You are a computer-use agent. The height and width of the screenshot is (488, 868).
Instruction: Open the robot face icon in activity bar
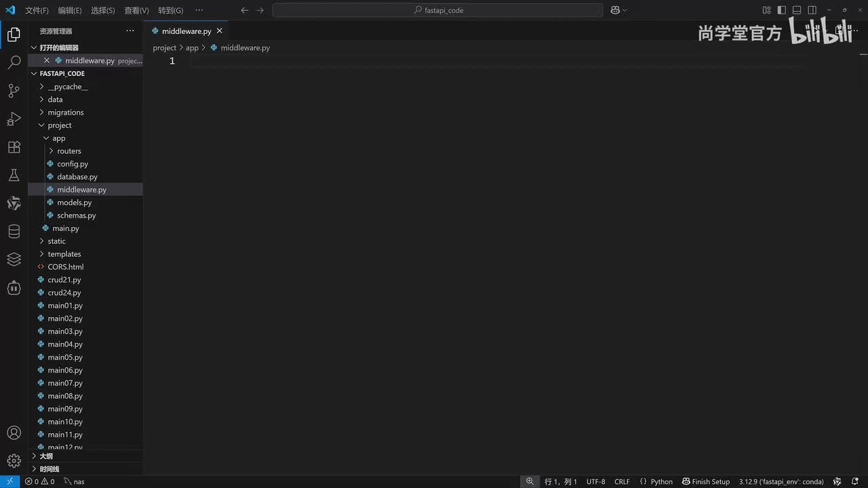coord(14,287)
